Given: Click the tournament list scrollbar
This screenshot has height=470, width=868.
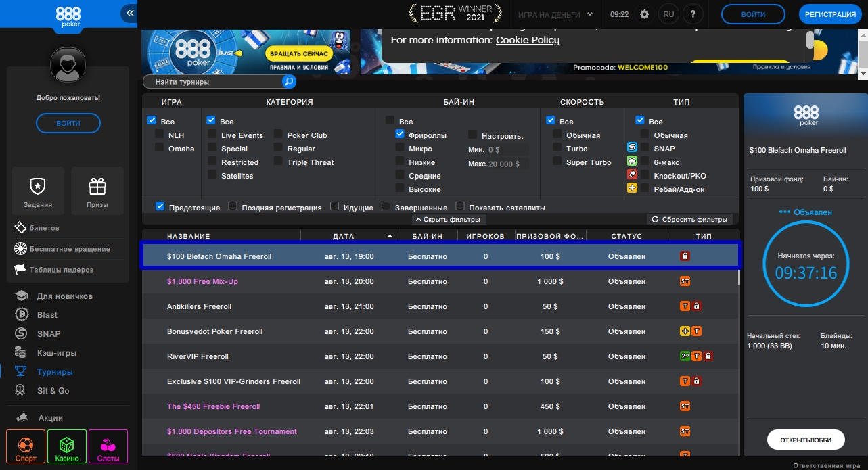Looking at the screenshot, I should click(x=739, y=277).
